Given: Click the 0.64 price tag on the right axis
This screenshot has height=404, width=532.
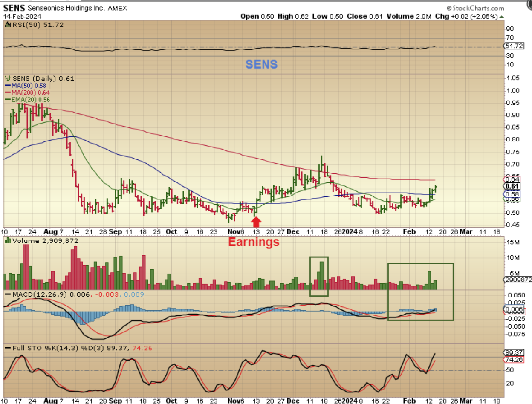Looking at the screenshot, I should (512, 179).
